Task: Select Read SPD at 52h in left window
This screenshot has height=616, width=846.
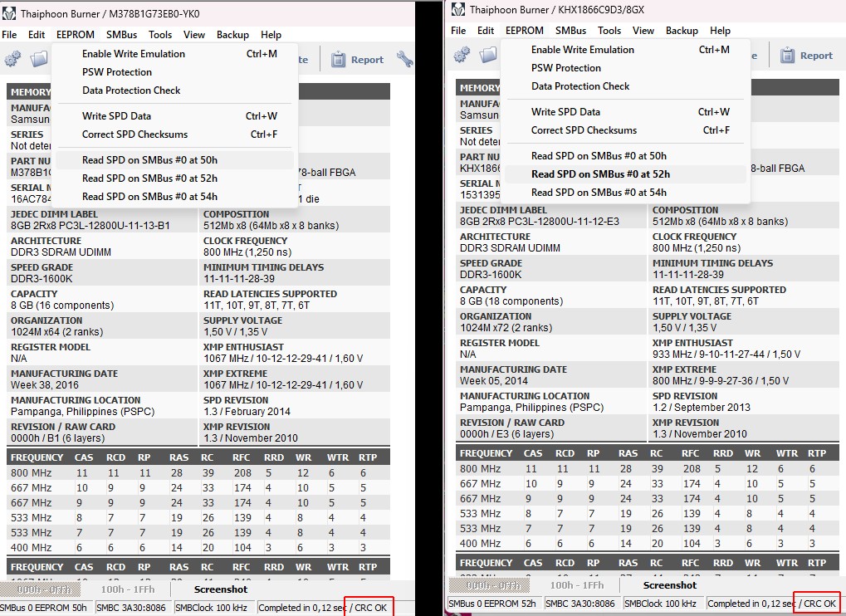Action: [175, 178]
